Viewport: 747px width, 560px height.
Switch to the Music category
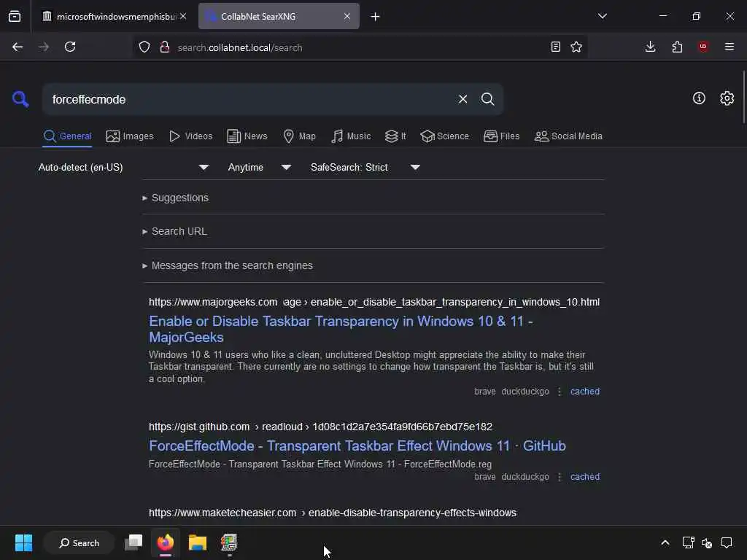(x=351, y=136)
